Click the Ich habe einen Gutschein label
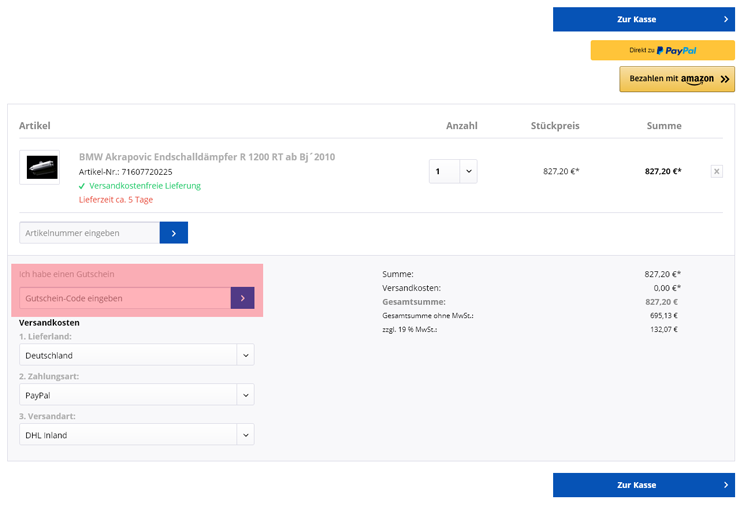Screen dimensions: 740x505 (x=67, y=274)
